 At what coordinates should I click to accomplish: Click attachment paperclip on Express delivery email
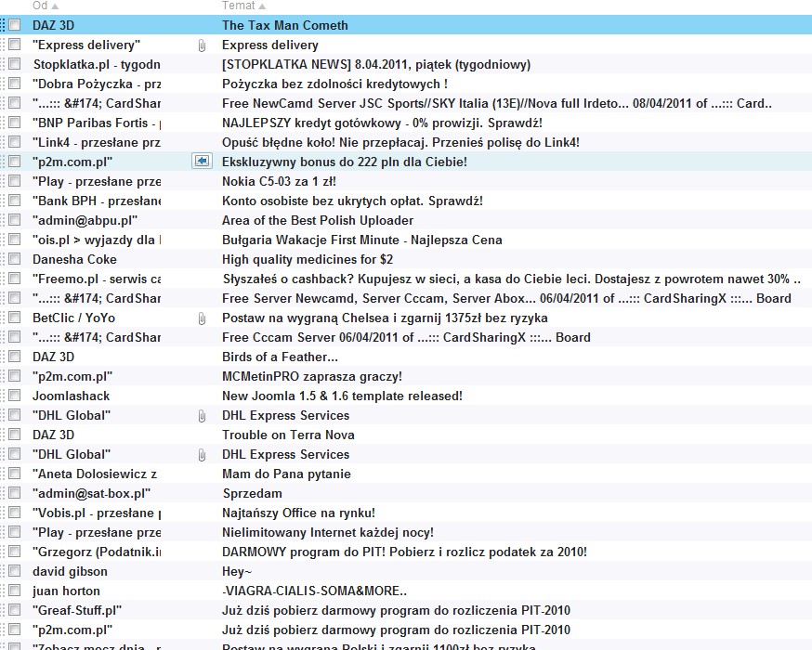(202, 45)
